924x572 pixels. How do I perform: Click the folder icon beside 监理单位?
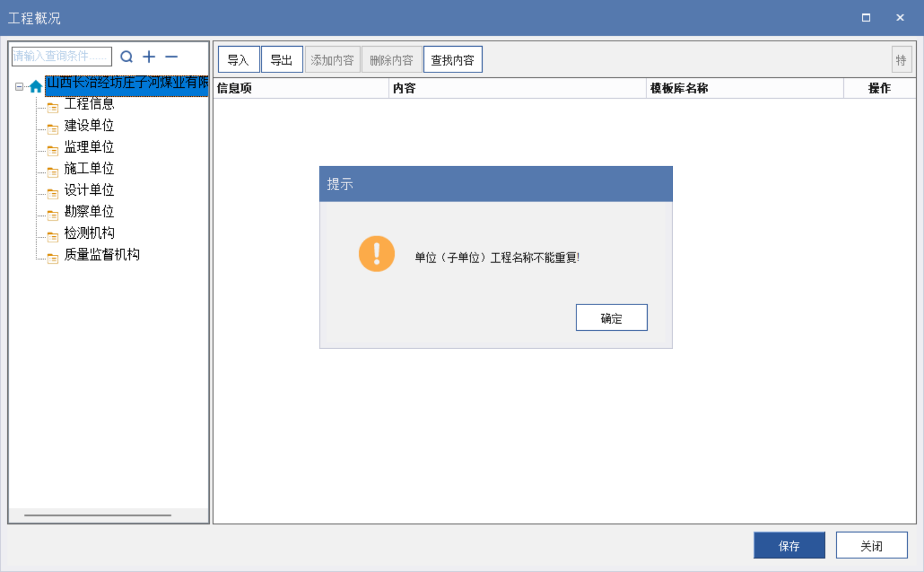pos(53,151)
